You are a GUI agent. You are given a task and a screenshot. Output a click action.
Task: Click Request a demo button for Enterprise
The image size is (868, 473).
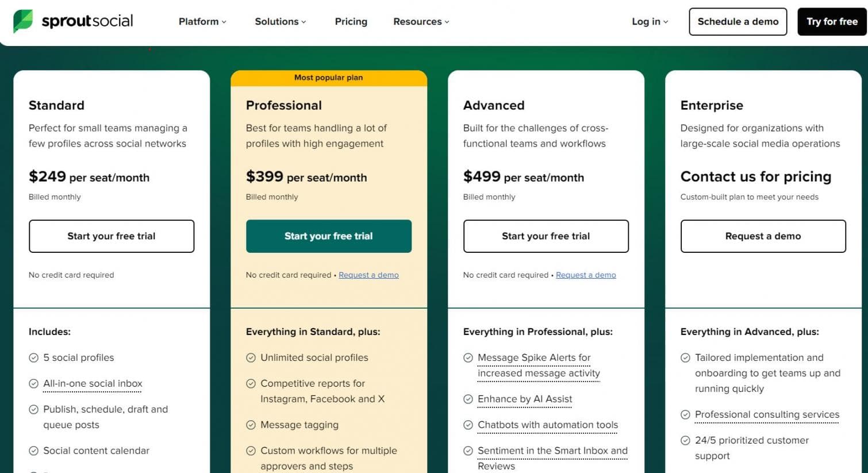tap(763, 236)
